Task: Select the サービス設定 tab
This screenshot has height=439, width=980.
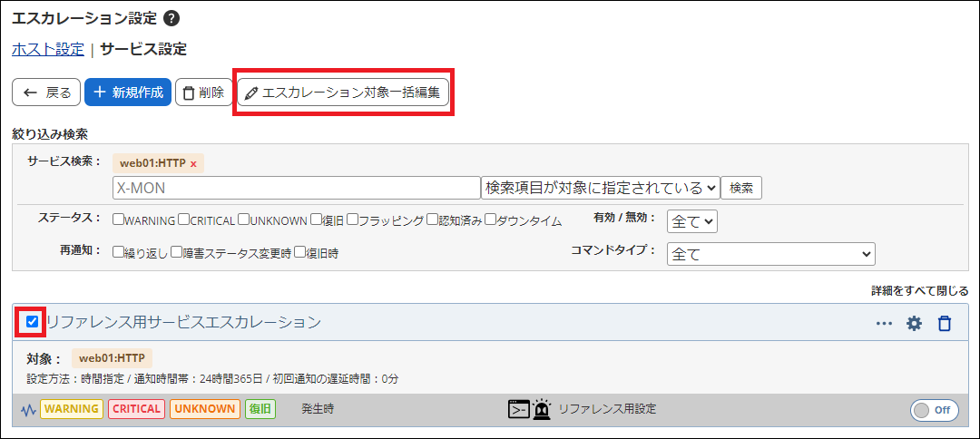Action: [x=143, y=49]
